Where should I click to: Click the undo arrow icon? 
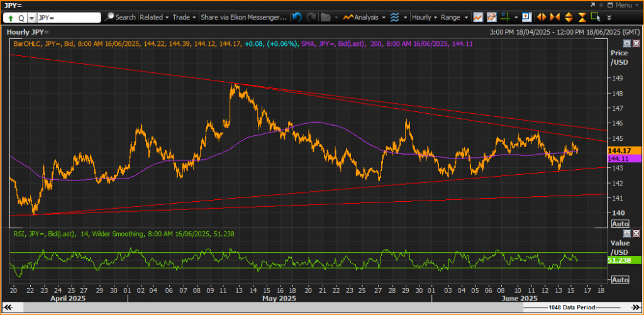pos(297,17)
